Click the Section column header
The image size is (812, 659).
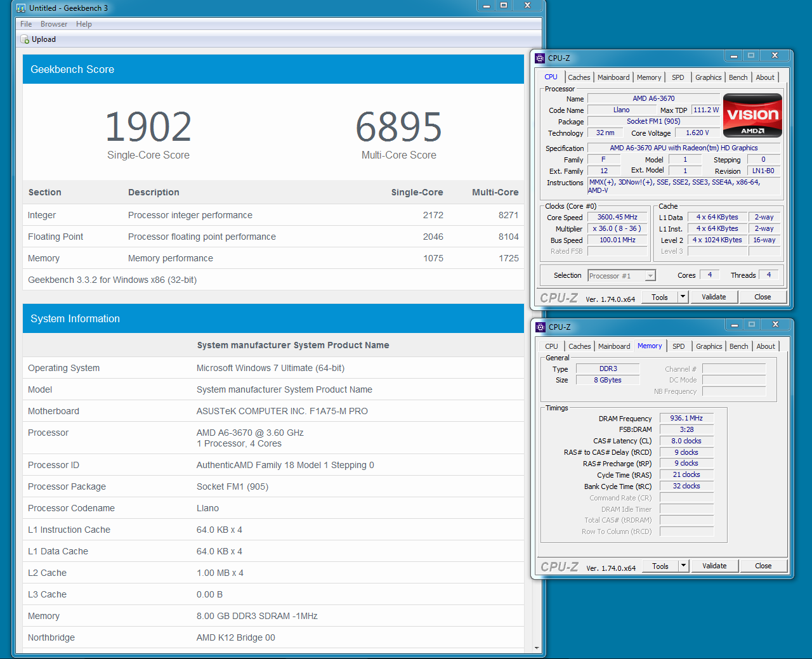point(45,192)
